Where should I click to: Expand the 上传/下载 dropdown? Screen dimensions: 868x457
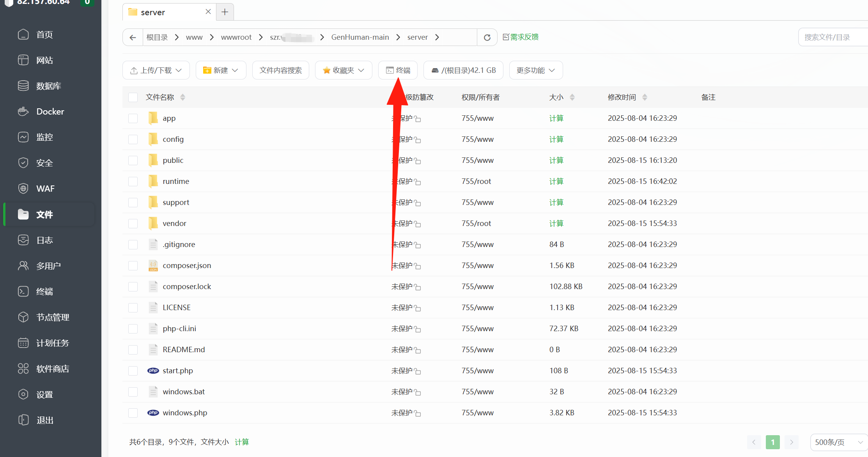[156, 70]
